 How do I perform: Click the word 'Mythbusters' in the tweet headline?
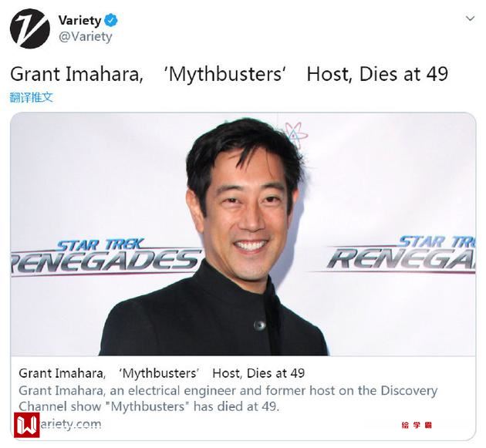(x=225, y=74)
